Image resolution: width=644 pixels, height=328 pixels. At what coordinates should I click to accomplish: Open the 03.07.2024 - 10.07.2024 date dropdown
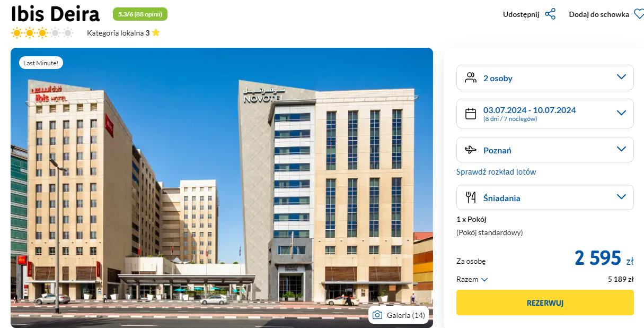click(545, 114)
